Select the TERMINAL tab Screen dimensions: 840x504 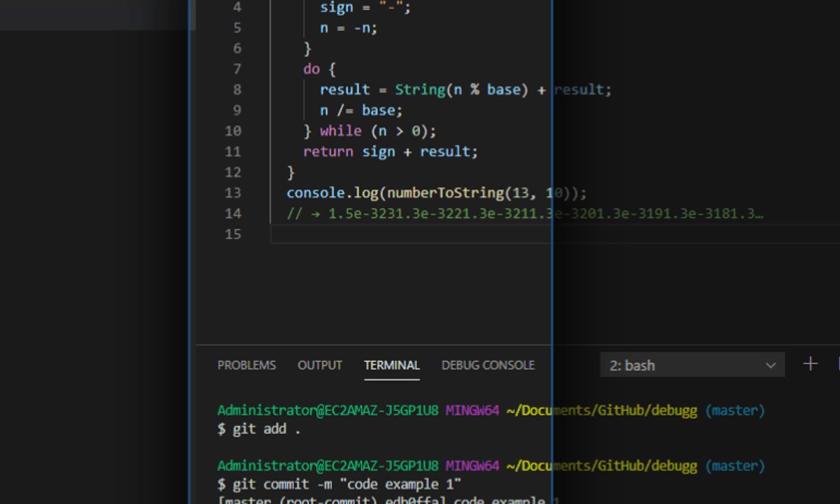(392, 365)
